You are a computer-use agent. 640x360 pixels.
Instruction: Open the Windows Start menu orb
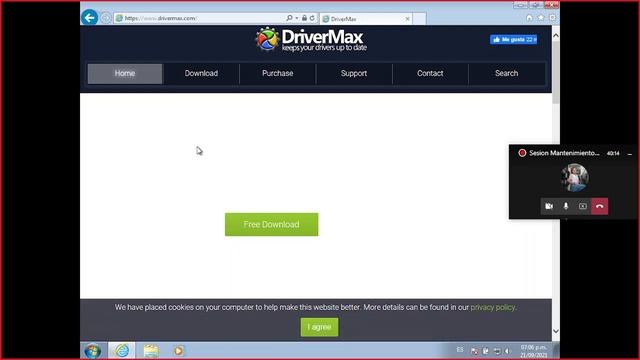coord(93,351)
